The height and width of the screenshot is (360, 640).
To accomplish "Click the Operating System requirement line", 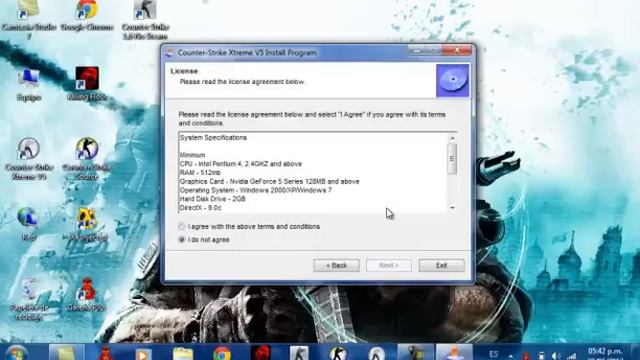I will (x=256, y=190).
